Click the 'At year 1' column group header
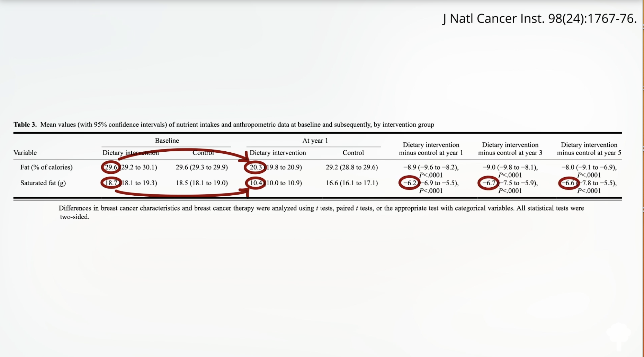 [315, 141]
